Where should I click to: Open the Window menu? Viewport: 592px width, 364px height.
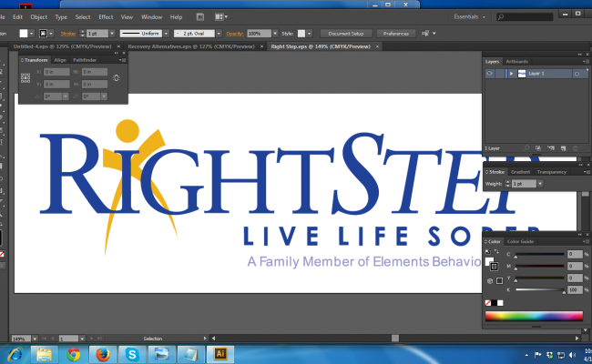coord(151,17)
